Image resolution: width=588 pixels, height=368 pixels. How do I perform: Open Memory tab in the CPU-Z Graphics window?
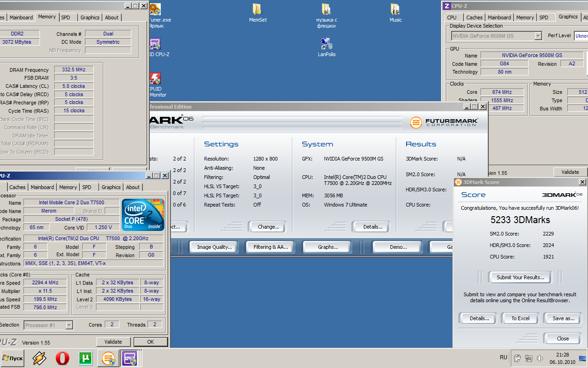coord(525,17)
